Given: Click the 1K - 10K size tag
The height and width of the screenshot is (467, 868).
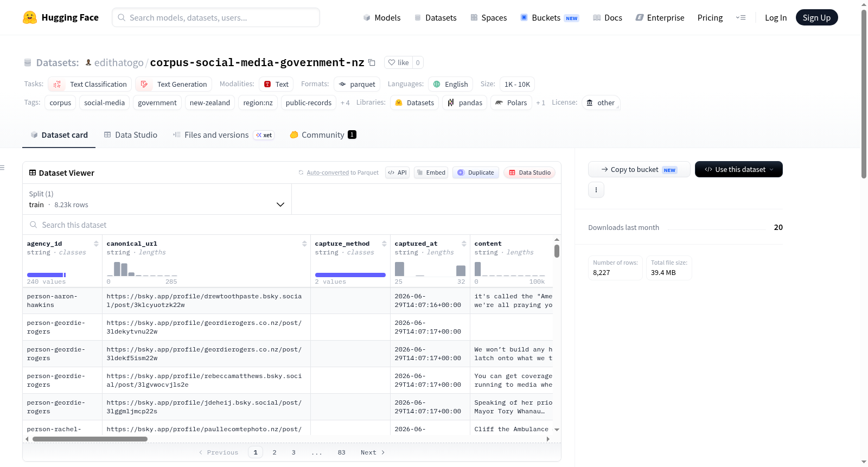Looking at the screenshot, I should coord(517,84).
